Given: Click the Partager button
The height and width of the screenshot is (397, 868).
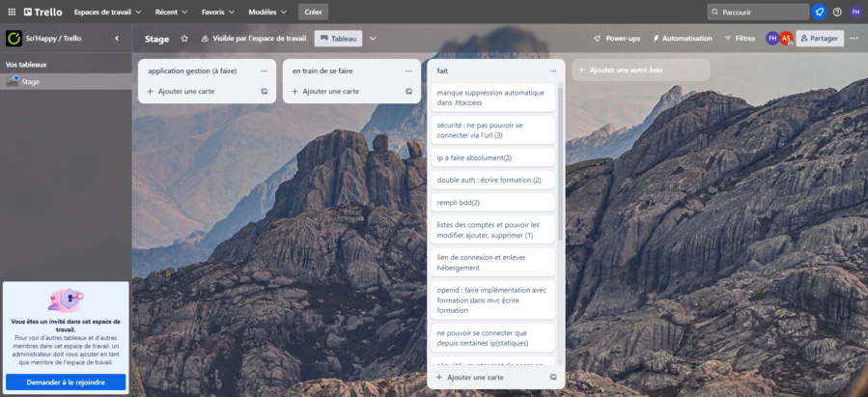Looking at the screenshot, I should tap(820, 39).
